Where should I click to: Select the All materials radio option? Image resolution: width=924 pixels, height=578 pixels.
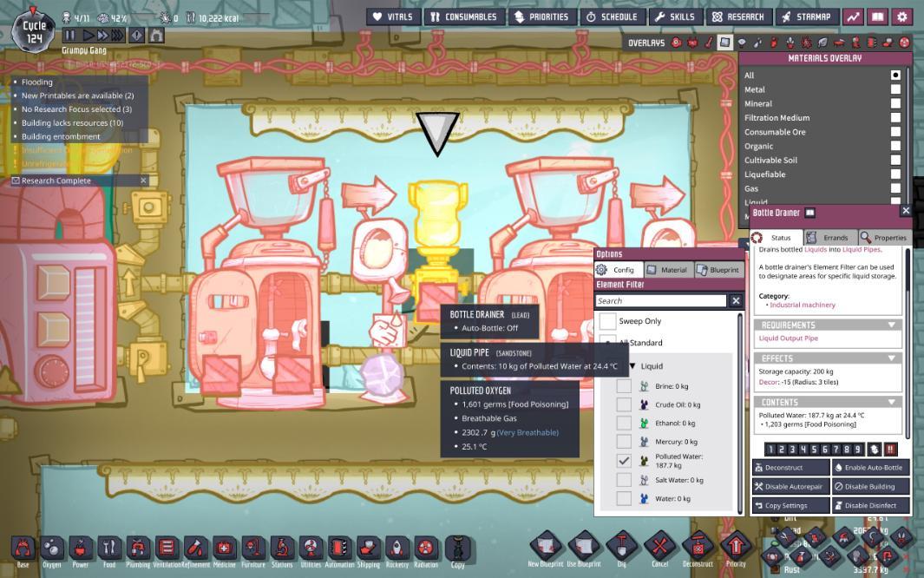895,75
